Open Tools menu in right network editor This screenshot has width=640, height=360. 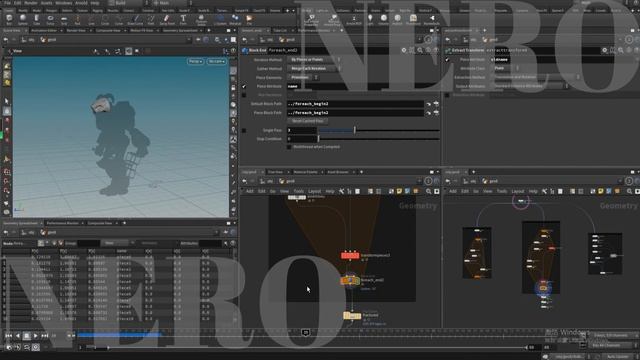coord(502,191)
